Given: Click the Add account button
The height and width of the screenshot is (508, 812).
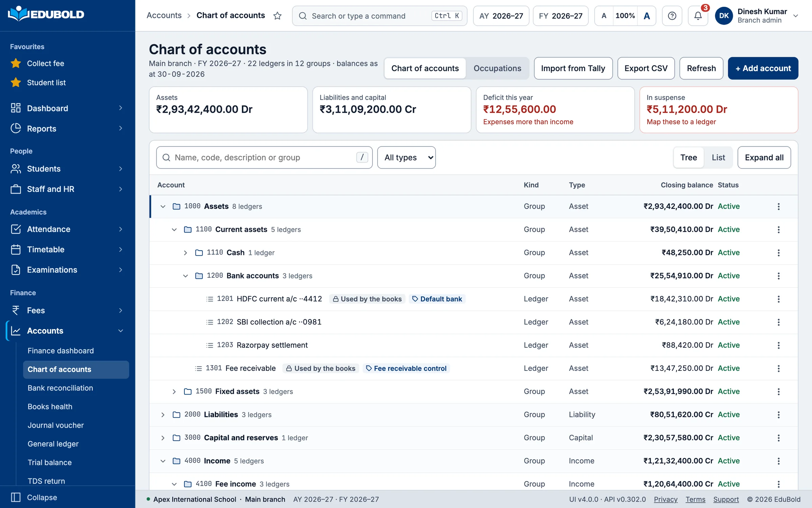Looking at the screenshot, I should click(763, 68).
